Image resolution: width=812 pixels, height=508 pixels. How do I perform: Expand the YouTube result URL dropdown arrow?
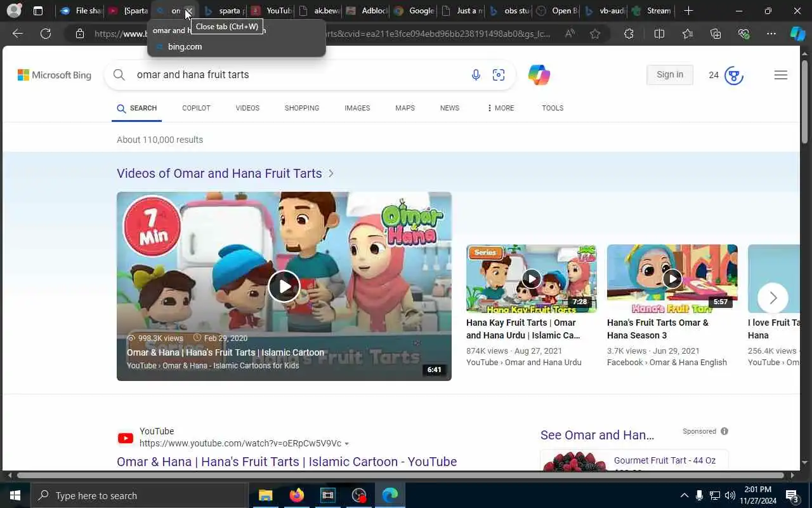(x=346, y=444)
